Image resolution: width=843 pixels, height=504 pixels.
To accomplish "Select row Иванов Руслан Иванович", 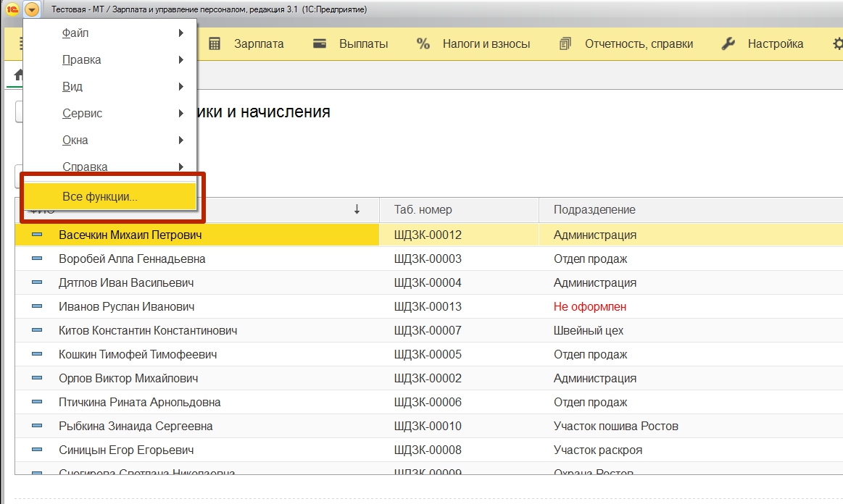I will pyautogui.click(x=429, y=307).
